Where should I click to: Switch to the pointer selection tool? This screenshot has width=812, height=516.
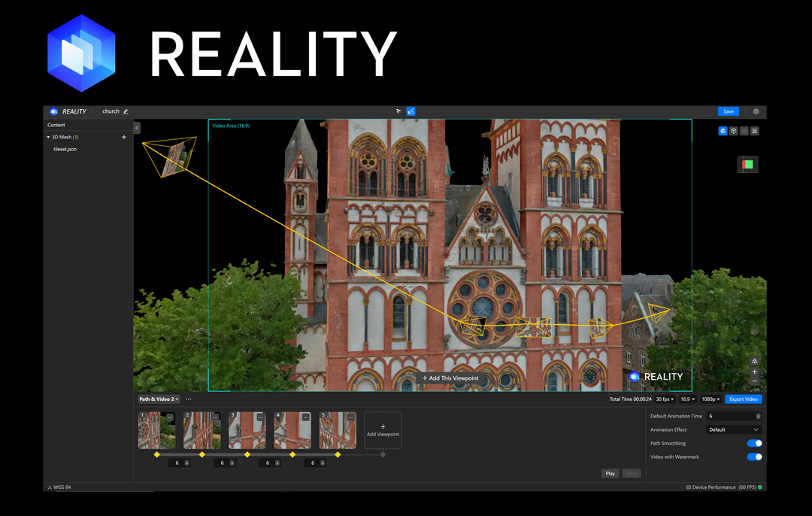click(398, 111)
